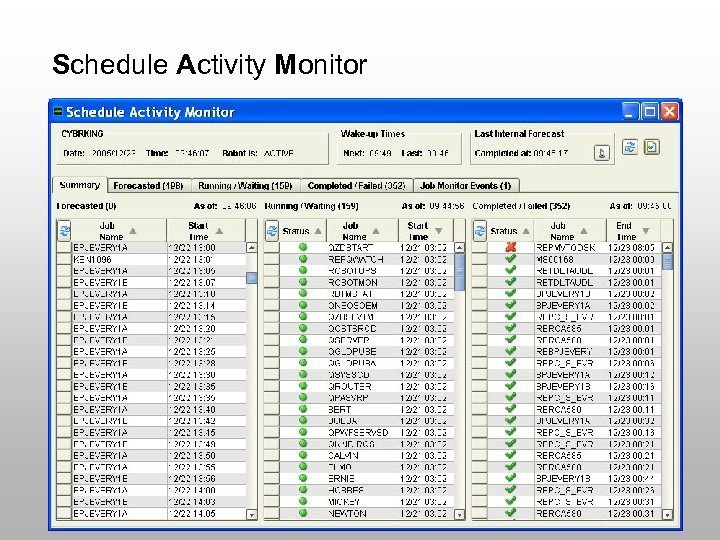
Task: Open the Completed / Failed (352) tab
Action: tap(356, 186)
